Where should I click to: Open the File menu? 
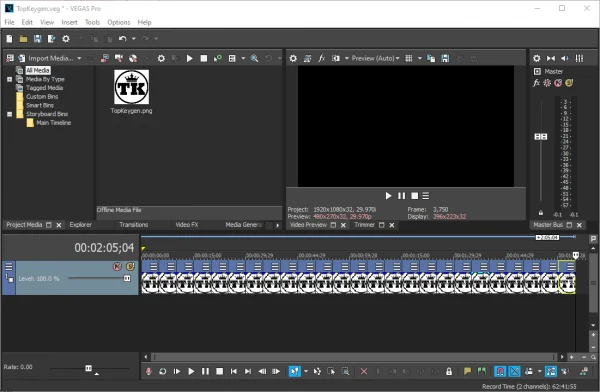tap(9, 22)
